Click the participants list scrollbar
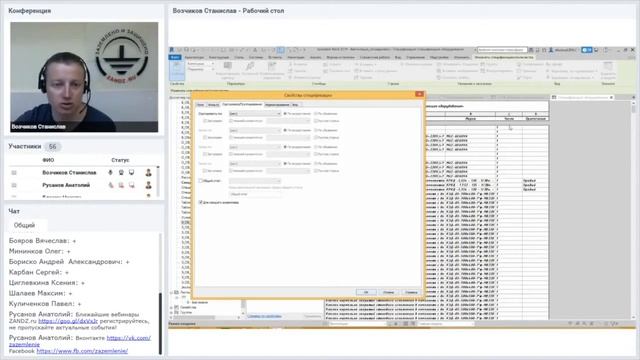The width and height of the screenshot is (640, 360). pyautogui.click(x=158, y=181)
